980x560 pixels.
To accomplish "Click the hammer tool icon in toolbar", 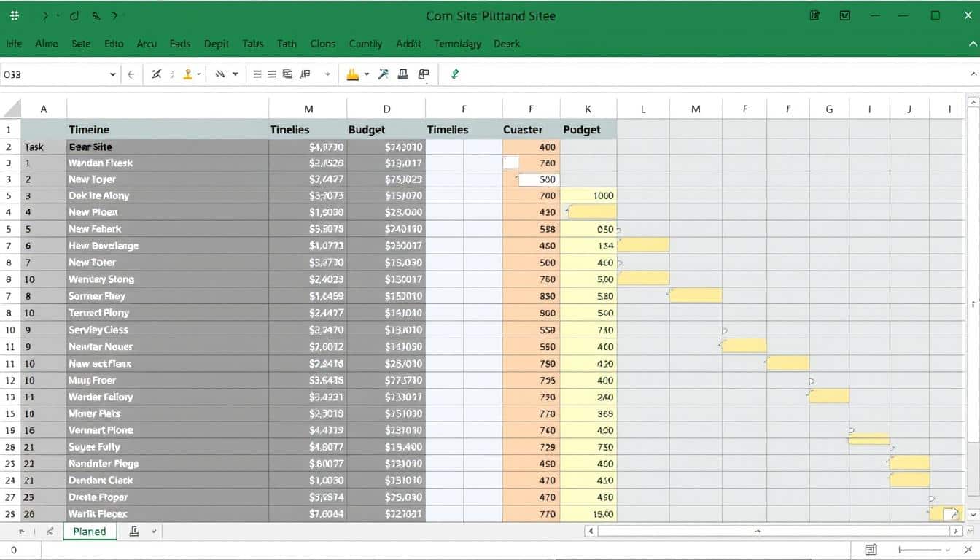I will click(x=383, y=74).
